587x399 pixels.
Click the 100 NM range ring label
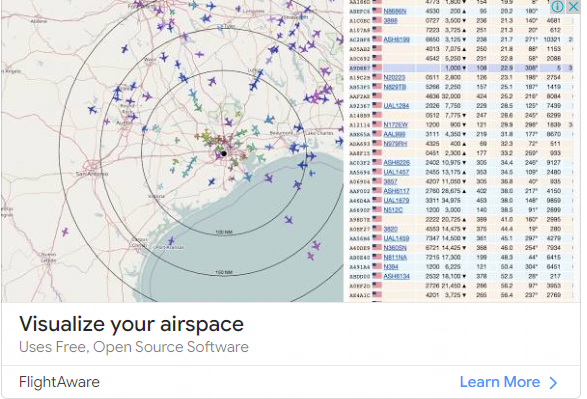click(x=224, y=232)
